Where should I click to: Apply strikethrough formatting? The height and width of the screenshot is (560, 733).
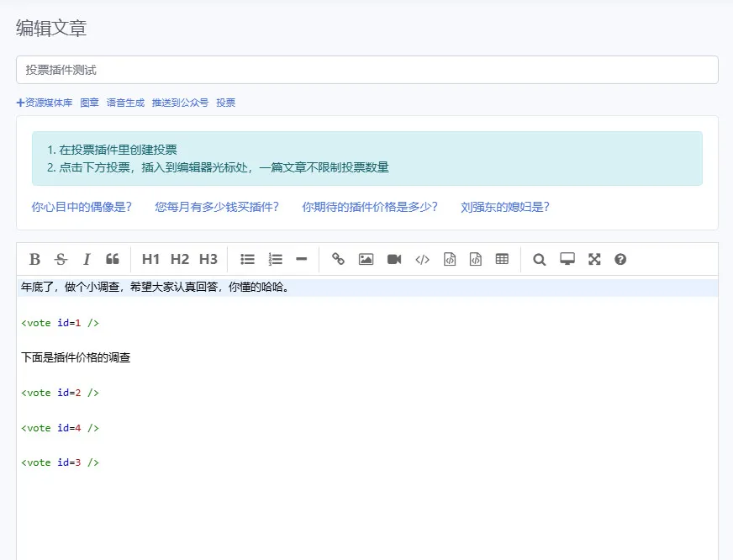coord(61,260)
